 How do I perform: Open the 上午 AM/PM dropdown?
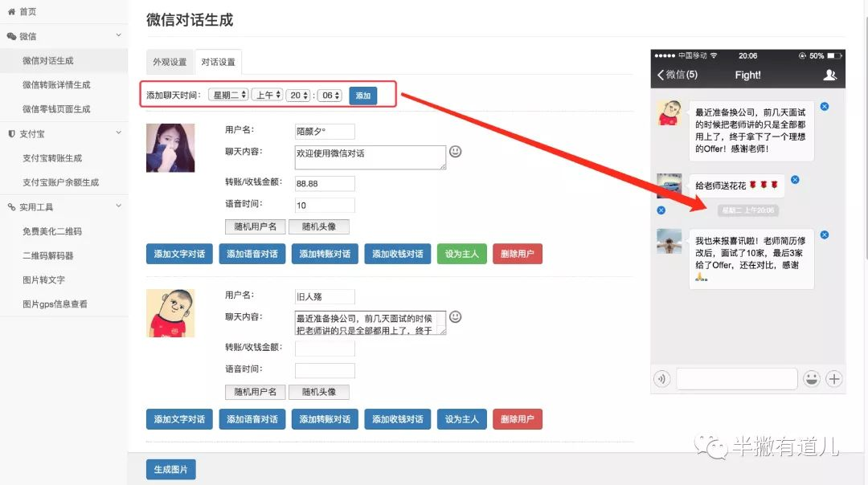click(x=267, y=95)
